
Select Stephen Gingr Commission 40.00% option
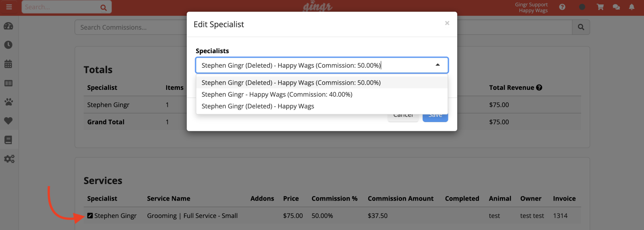(322, 94)
